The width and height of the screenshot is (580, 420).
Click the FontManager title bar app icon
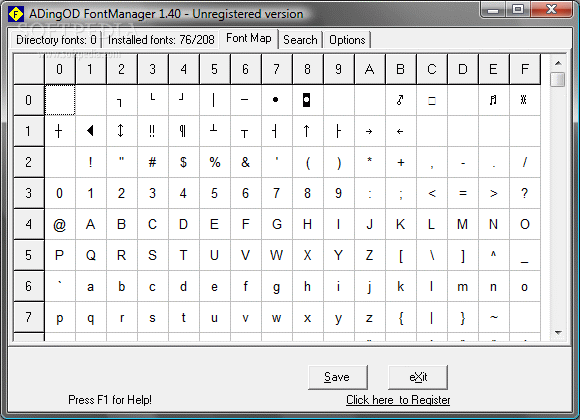16,14
